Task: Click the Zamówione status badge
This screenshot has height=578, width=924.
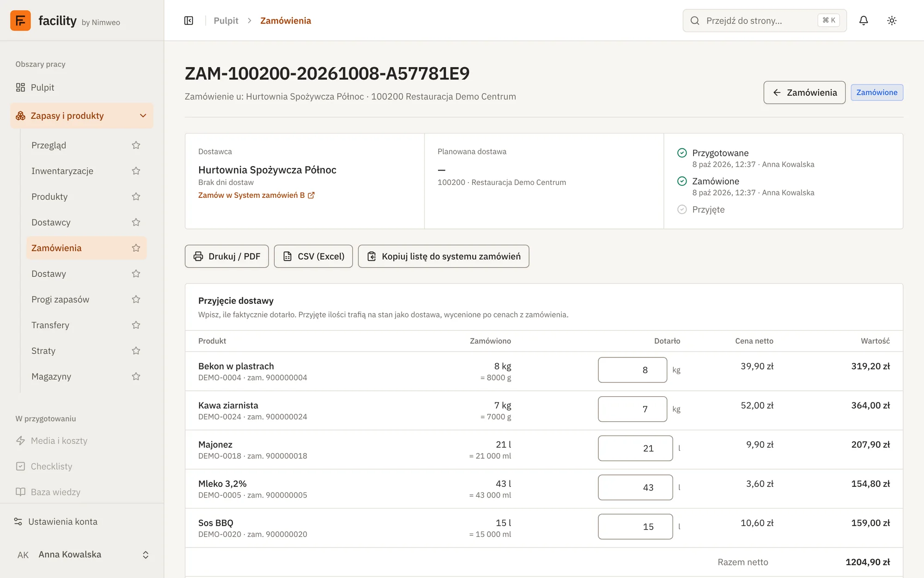Action: (877, 92)
